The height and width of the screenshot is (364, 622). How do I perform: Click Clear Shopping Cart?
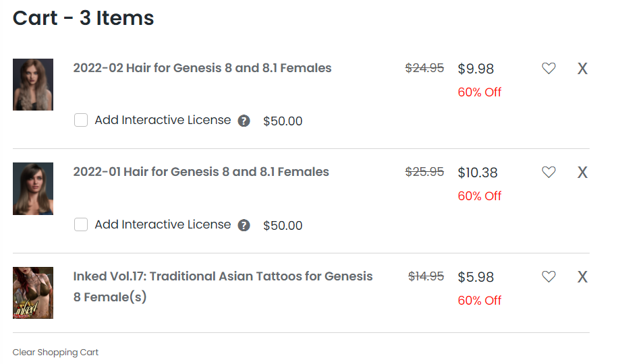(x=55, y=353)
